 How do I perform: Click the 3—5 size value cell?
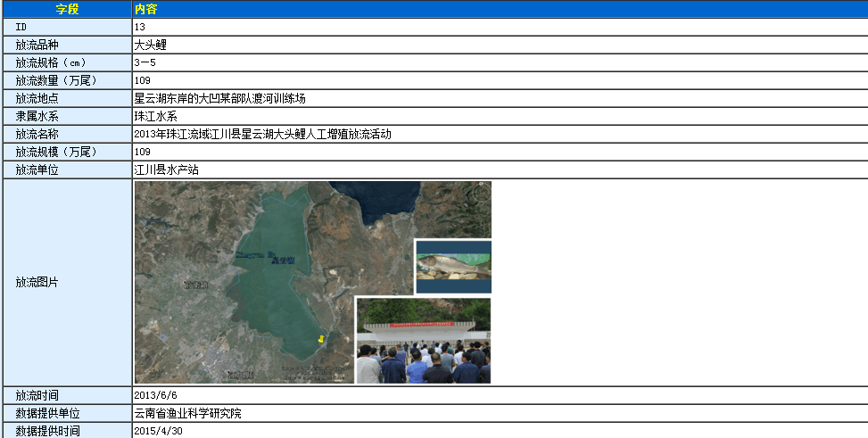pyautogui.click(x=145, y=62)
